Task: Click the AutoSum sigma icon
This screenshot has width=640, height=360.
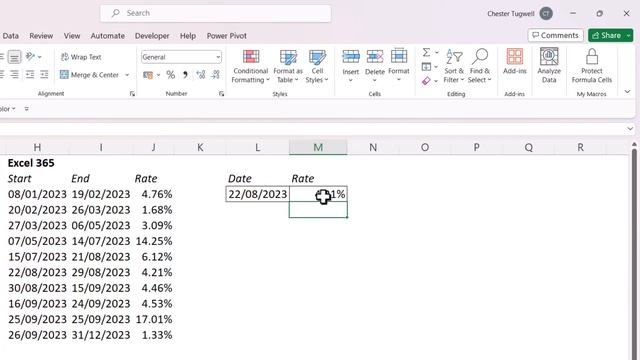Action: point(426,52)
